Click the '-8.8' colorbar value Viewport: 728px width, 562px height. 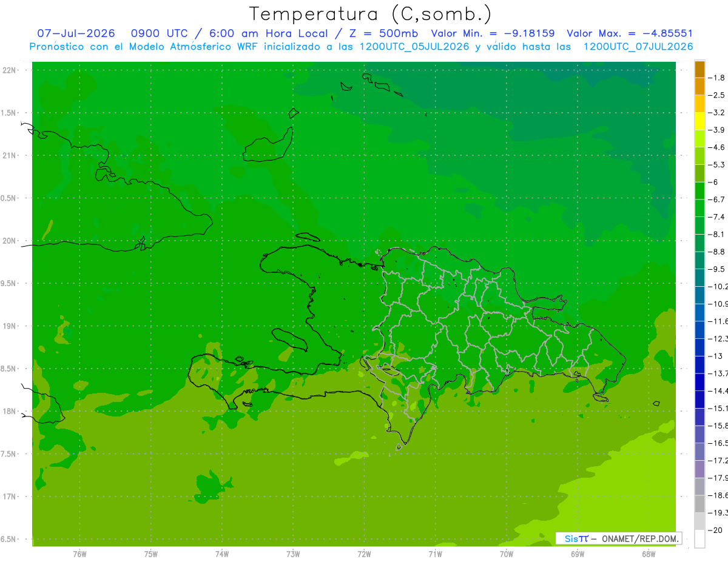[717, 252]
